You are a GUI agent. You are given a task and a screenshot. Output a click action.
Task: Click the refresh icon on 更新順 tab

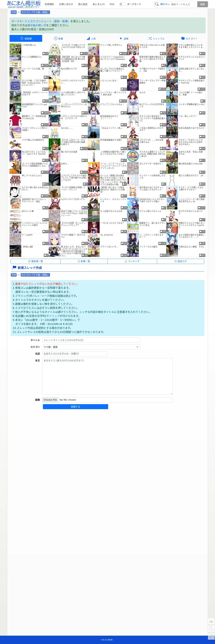point(22,38)
